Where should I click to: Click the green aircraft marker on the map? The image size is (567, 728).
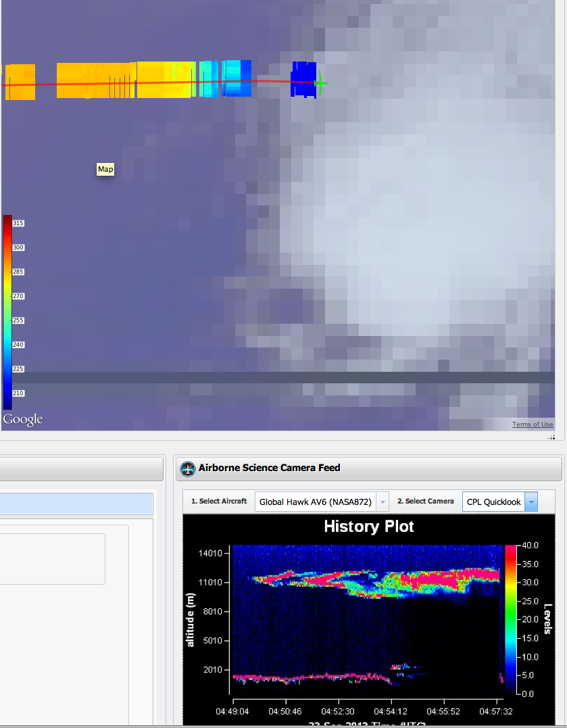[320, 83]
